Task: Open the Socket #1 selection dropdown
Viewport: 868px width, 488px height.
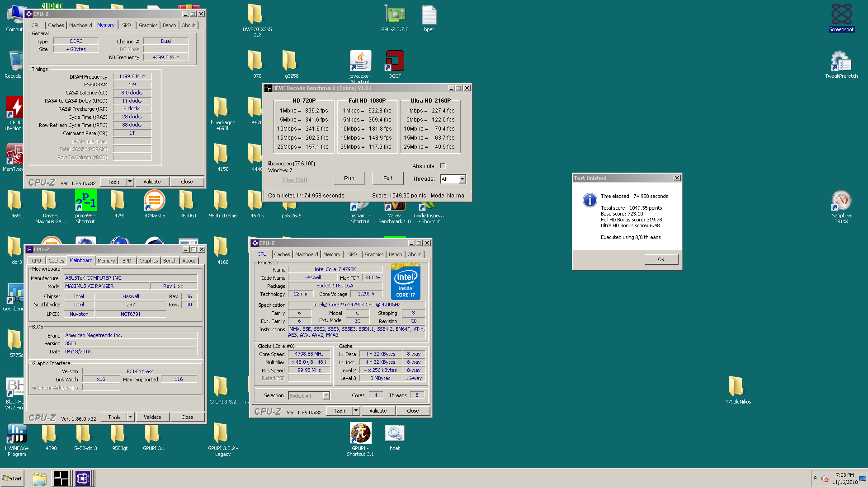Action: (x=326, y=396)
